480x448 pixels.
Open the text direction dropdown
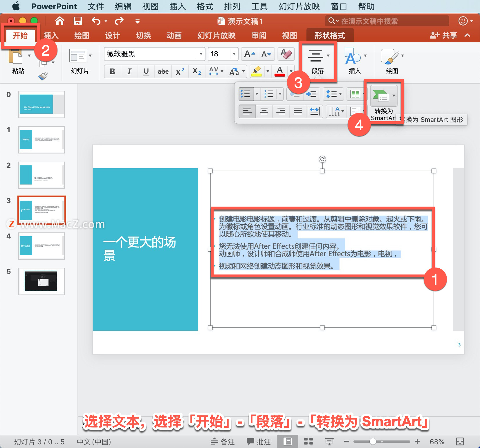tap(336, 111)
